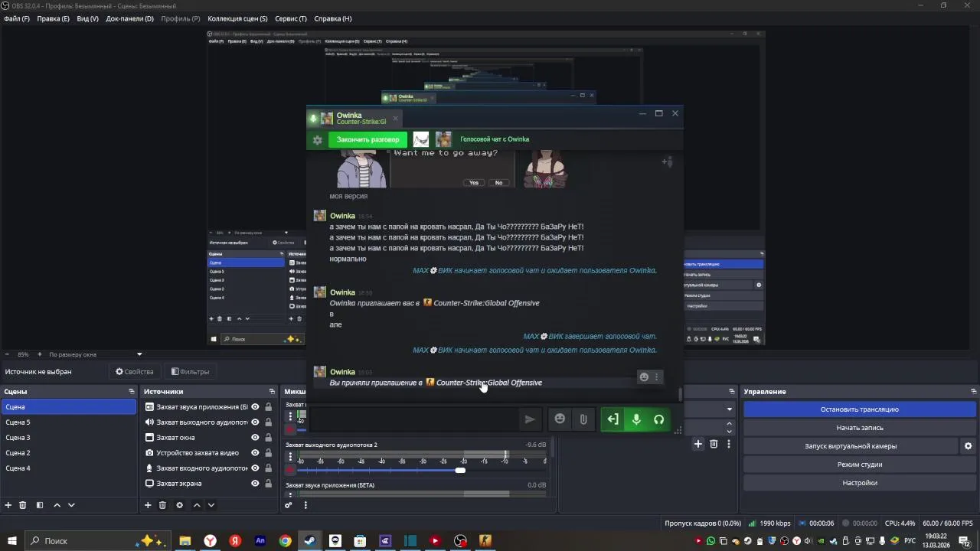This screenshot has width=980, height=551.
Task: Add a new source with plus icon
Action: coord(148,505)
